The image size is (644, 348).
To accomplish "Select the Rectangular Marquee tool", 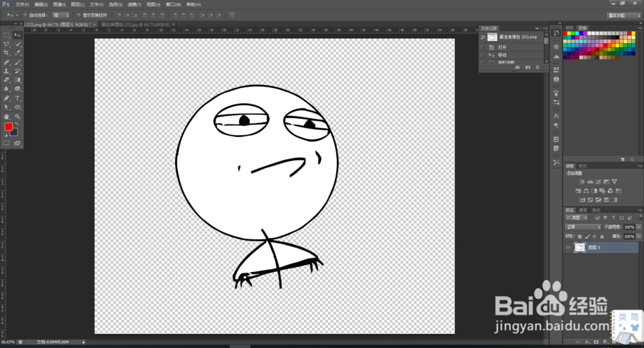I will [x=6, y=35].
